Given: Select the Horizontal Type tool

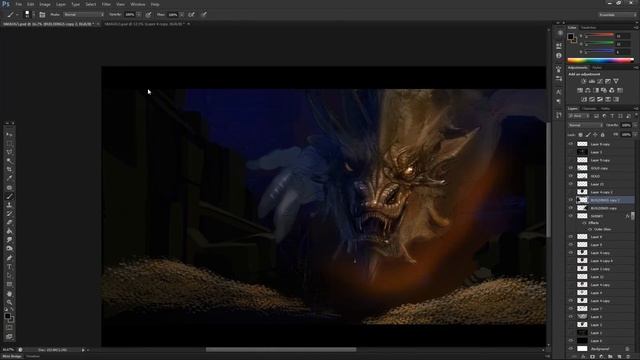Looking at the screenshot, I should (x=9, y=267).
